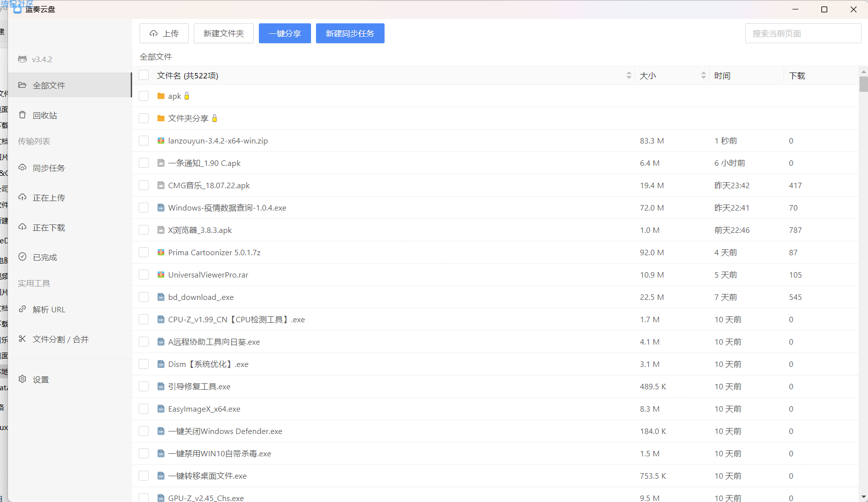Click the lock icon beside 文件夹分享
Screen dimensions: 868x502
(215, 118)
